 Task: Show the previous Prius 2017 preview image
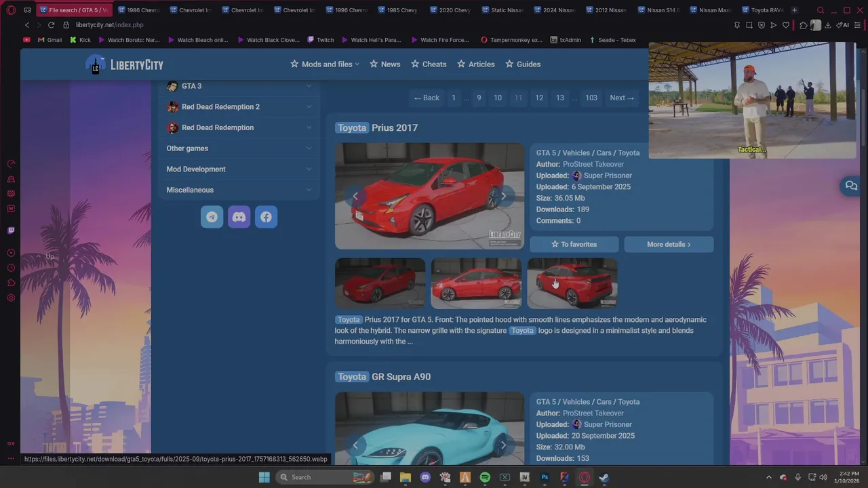click(x=355, y=196)
